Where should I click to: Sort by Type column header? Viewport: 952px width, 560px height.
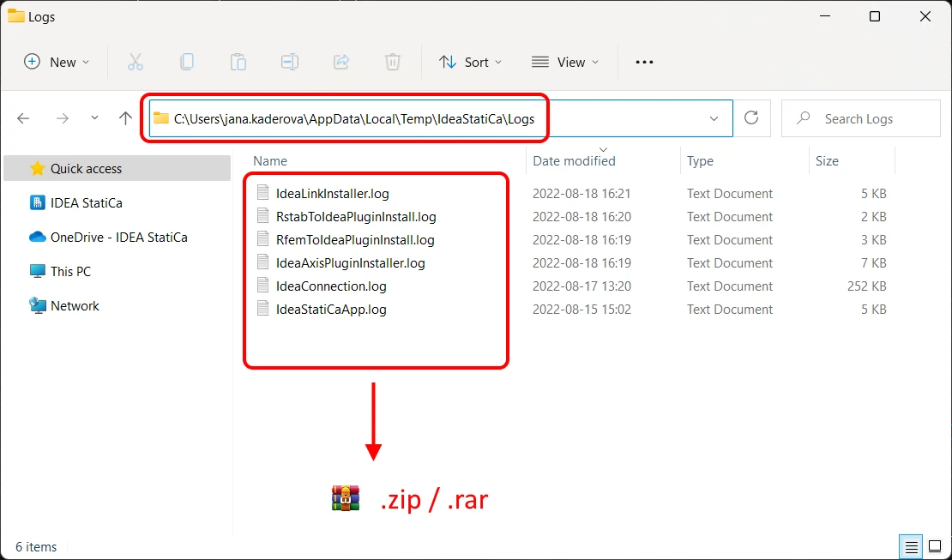coord(700,161)
